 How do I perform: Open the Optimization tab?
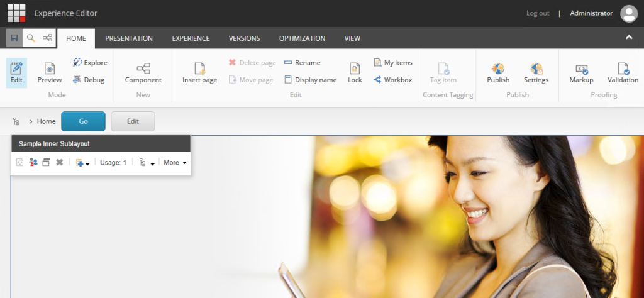(x=302, y=38)
